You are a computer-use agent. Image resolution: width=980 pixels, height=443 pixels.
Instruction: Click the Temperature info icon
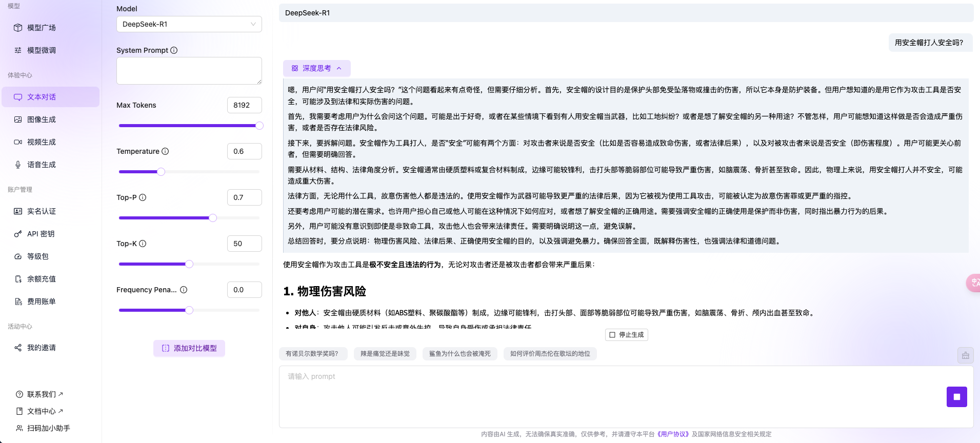[x=165, y=151]
